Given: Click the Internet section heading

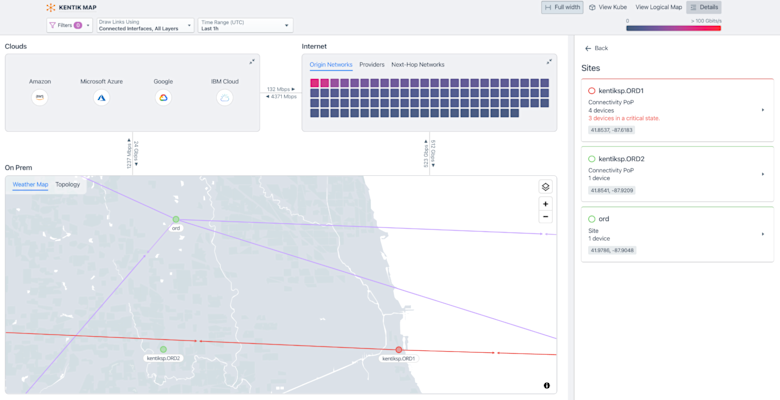Looking at the screenshot, I should pyautogui.click(x=314, y=46).
